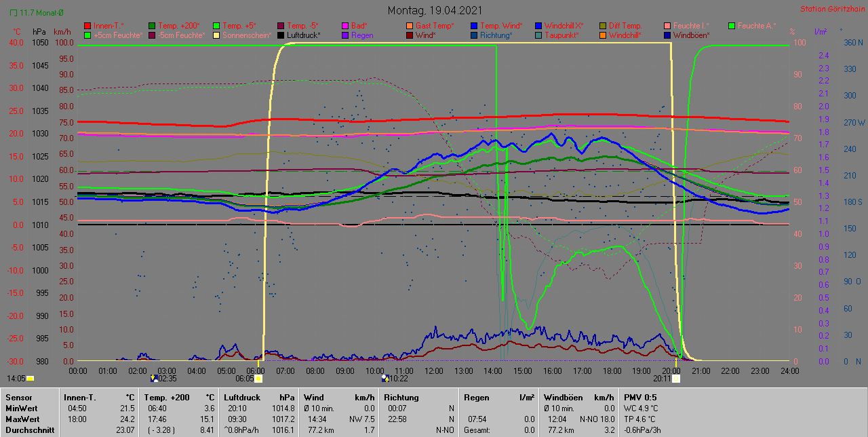
Task: Click the hPa axis unit label
Action: click(39, 32)
